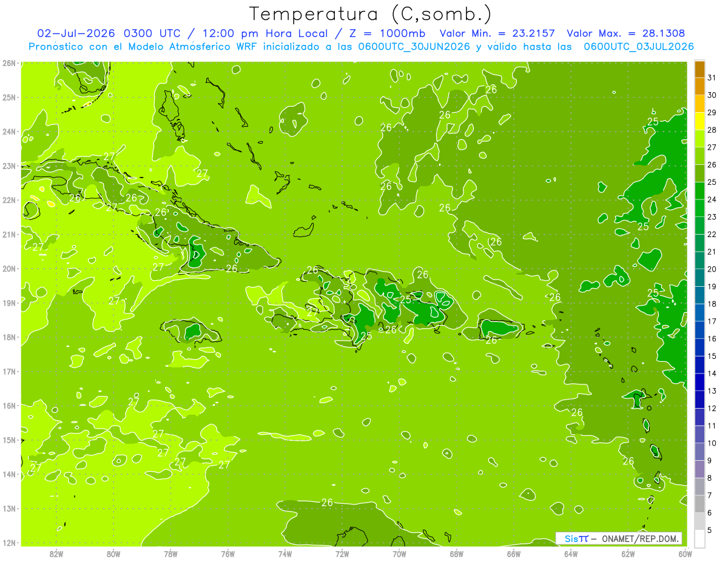Click color bar label '10'
728x562 pixels.
712,443
